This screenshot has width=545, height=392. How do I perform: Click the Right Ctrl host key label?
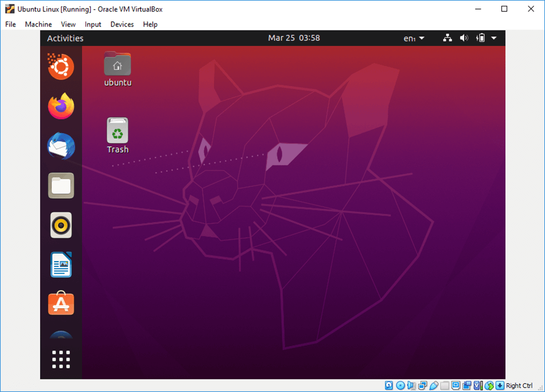click(519, 385)
